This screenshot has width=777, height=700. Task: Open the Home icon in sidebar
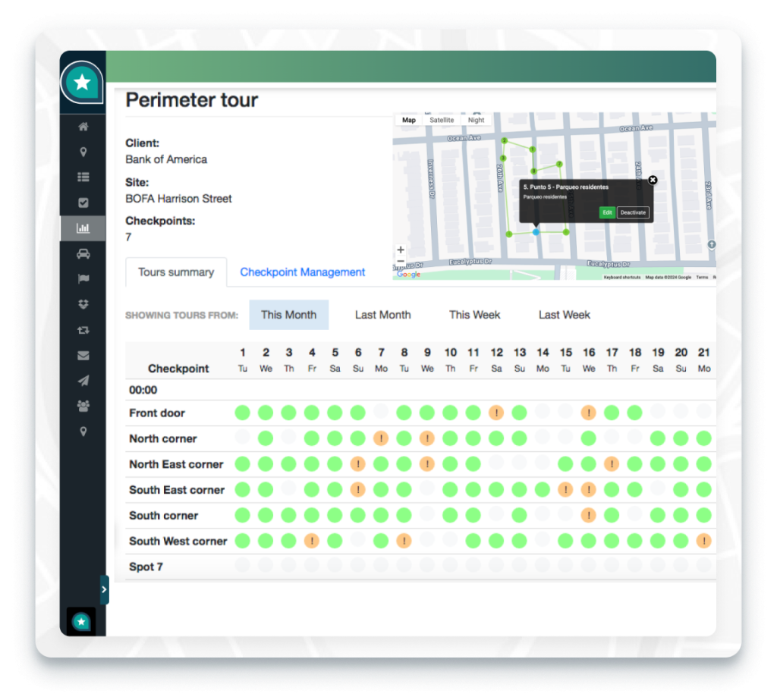pos(83,127)
